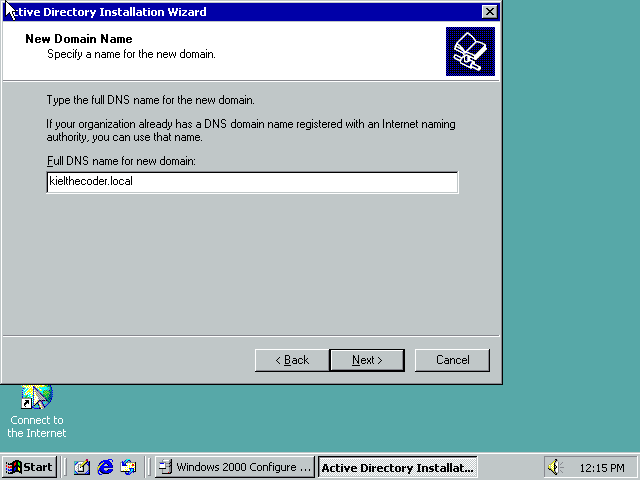
Task: Click the volume speaker tray icon
Action: pyautogui.click(x=555, y=467)
